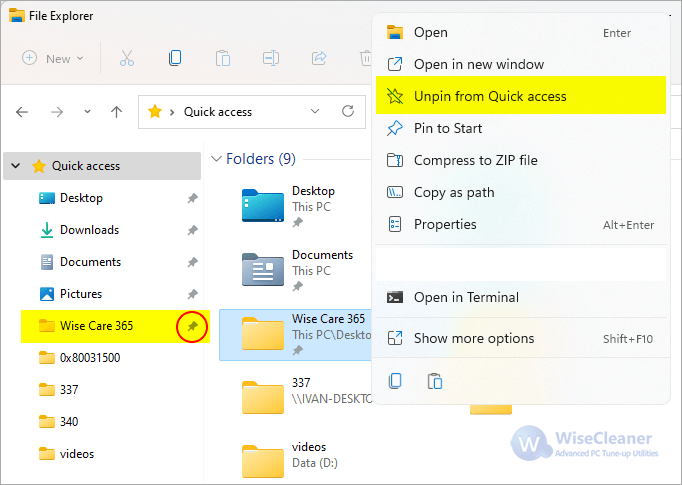The image size is (682, 485).
Task: Select the Wise Care 365 folder tile
Action: tap(295, 335)
